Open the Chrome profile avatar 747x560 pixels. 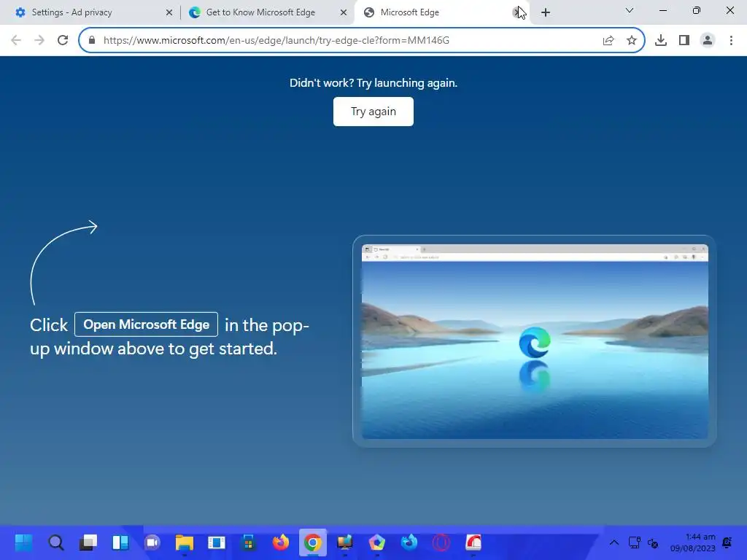(708, 41)
